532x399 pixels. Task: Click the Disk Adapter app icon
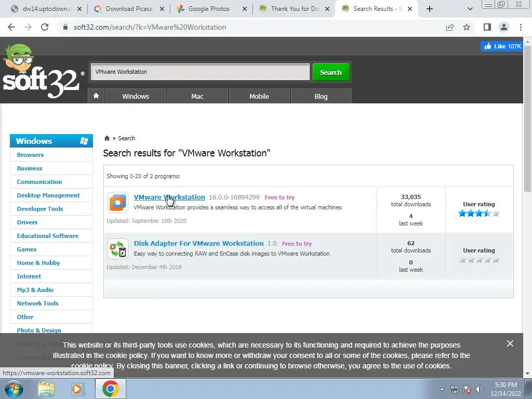click(118, 249)
